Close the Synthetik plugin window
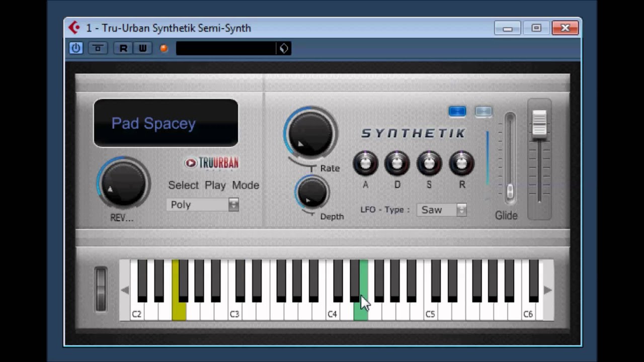Image resolution: width=644 pixels, height=362 pixels. pyautogui.click(x=566, y=28)
